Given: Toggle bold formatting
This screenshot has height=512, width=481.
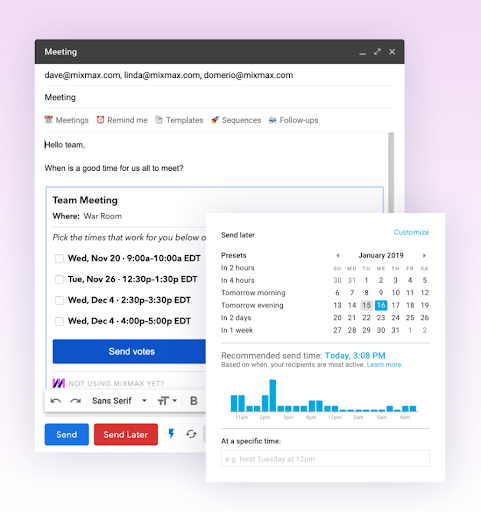Looking at the screenshot, I should (x=193, y=401).
